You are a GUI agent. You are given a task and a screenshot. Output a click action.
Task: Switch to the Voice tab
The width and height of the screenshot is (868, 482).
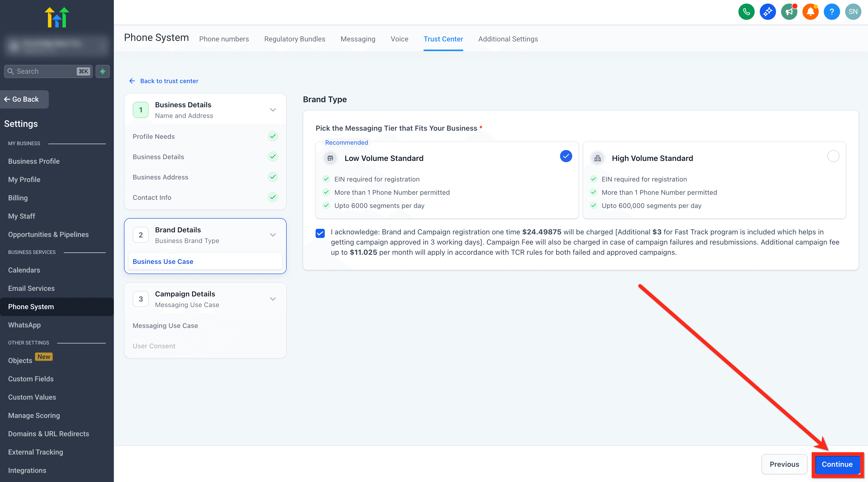coord(399,39)
